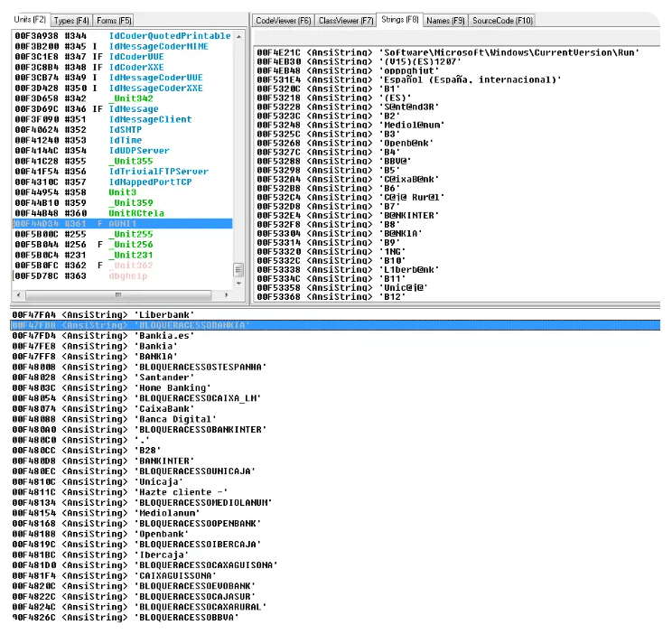The image size is (672, 634).
Task: Select string 'Home Banking'
Action: (x=173, y=388)
